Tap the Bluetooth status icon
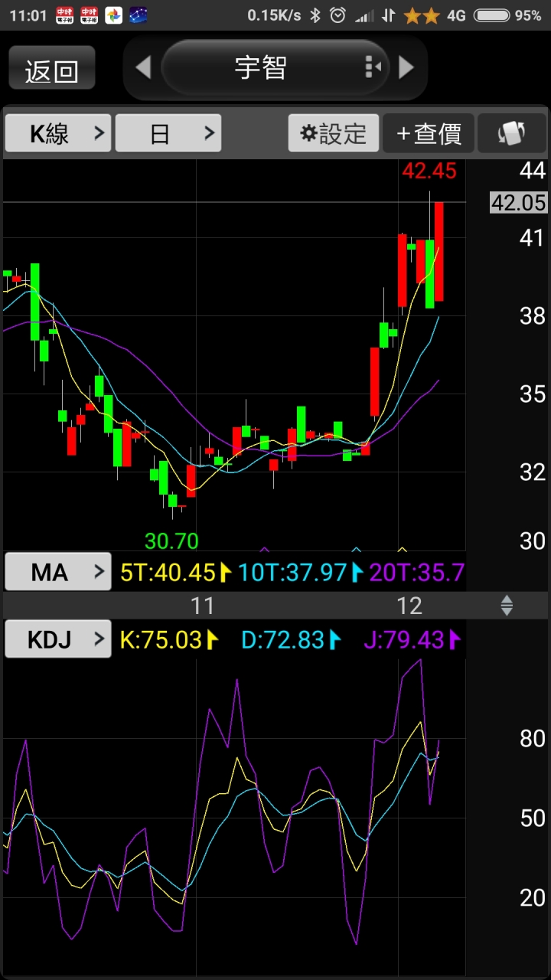The image size is (551, 980). coord(315,15)
